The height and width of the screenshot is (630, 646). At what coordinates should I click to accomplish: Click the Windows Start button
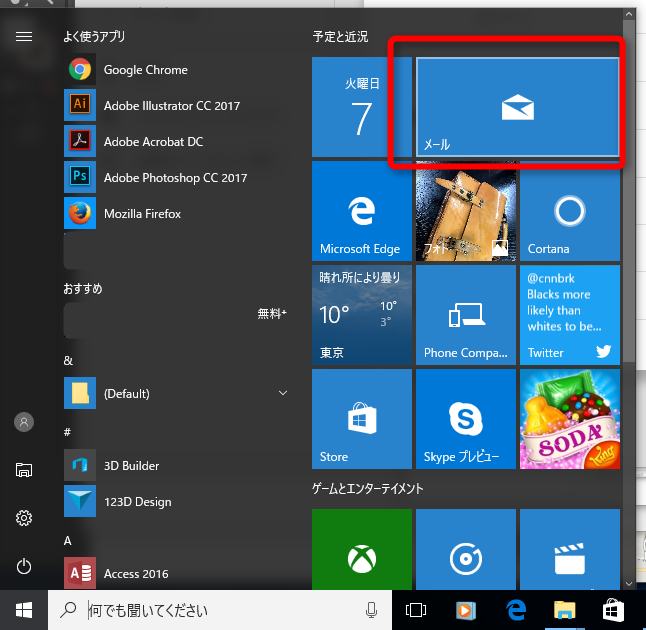[24, 610]
